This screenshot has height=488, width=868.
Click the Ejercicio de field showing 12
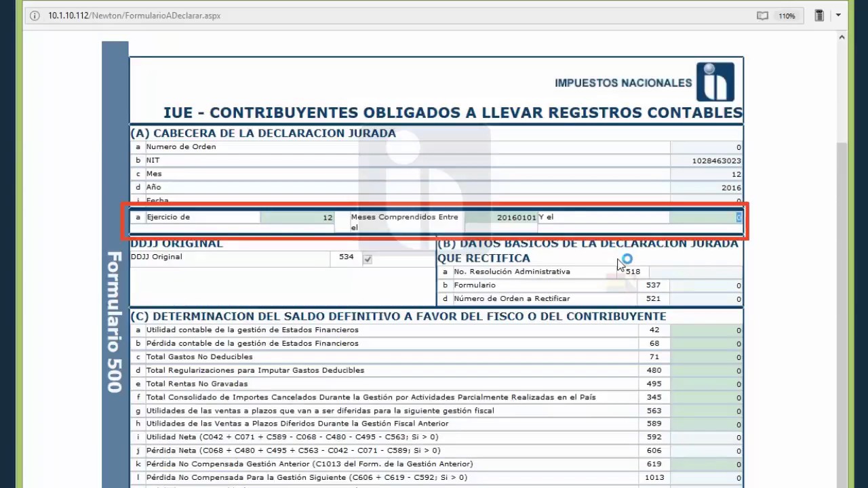point(297,218)
